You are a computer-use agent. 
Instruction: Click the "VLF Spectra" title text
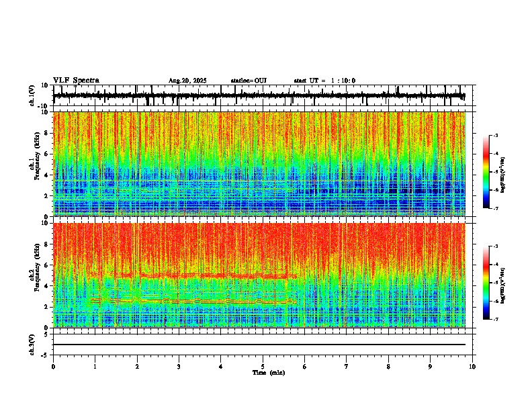pos(76,81)
